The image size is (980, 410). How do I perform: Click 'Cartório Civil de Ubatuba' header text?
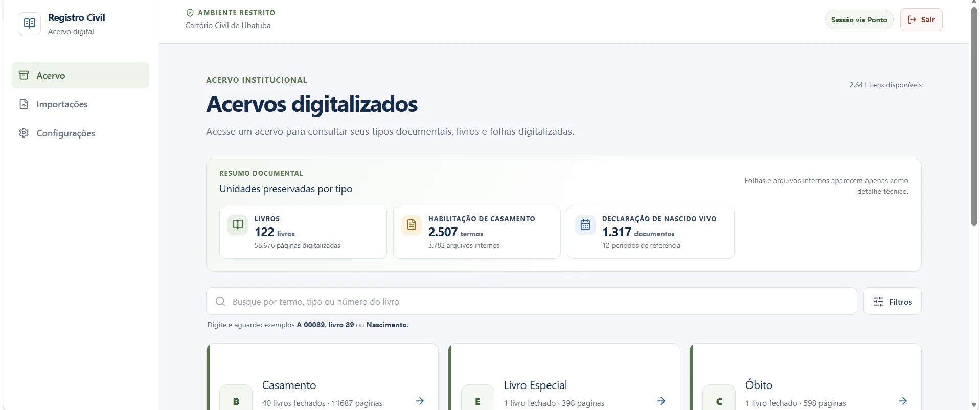228,26
